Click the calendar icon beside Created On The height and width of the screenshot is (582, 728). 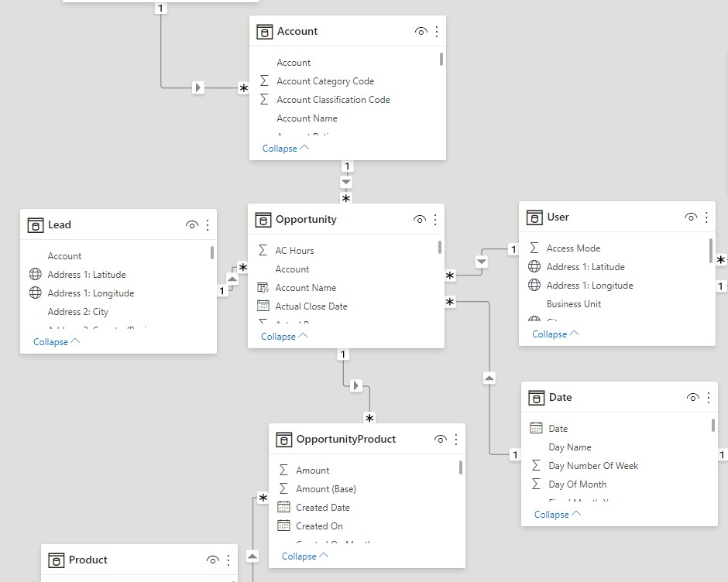tap(285, 526)
